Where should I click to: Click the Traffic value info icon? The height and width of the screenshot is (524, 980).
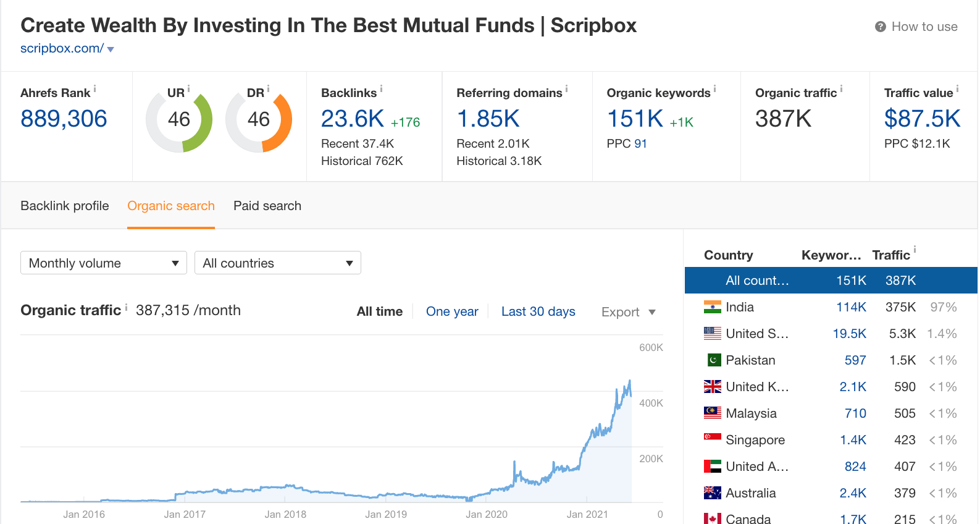pyautogui.click(x=957, y=89)
